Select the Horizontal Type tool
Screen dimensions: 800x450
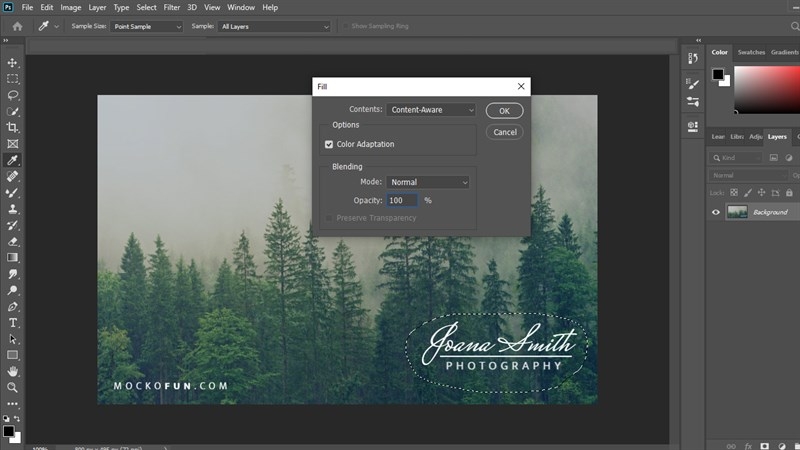[13, 323]
